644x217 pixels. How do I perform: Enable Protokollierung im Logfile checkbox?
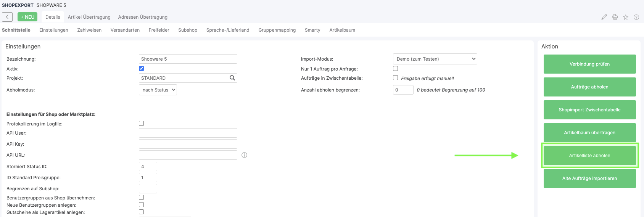coord(142,124)
